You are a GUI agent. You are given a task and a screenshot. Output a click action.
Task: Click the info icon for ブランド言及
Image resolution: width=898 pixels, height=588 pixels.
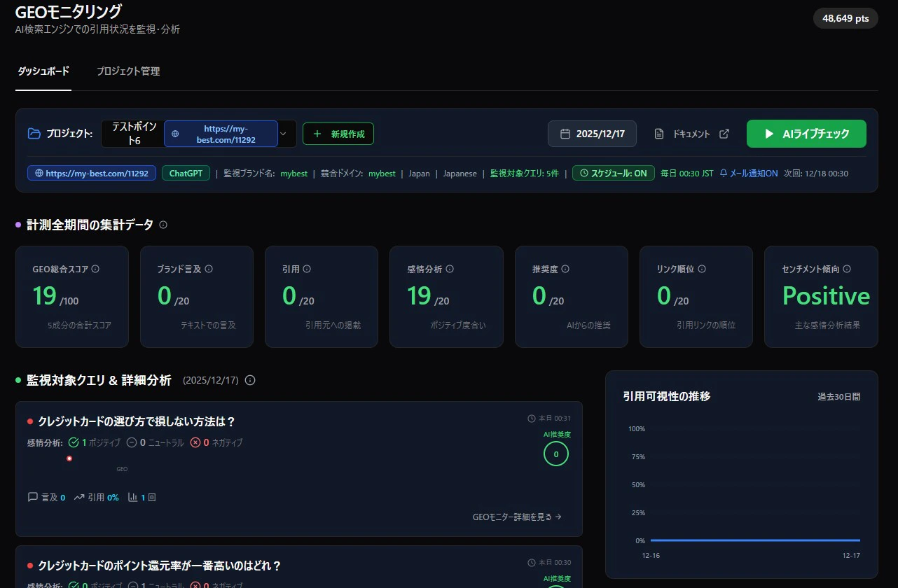click(209, 269)
